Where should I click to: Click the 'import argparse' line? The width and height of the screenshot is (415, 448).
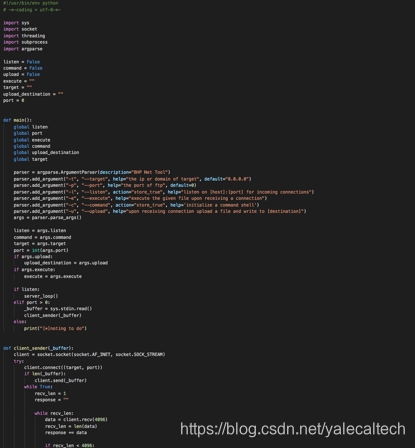(x=23, y=49)
